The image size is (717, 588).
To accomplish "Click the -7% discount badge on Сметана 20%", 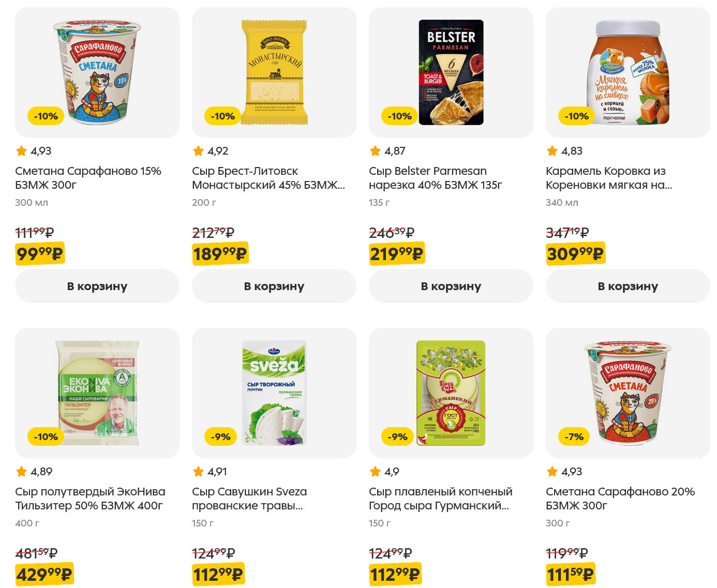I will coord(574,437).
